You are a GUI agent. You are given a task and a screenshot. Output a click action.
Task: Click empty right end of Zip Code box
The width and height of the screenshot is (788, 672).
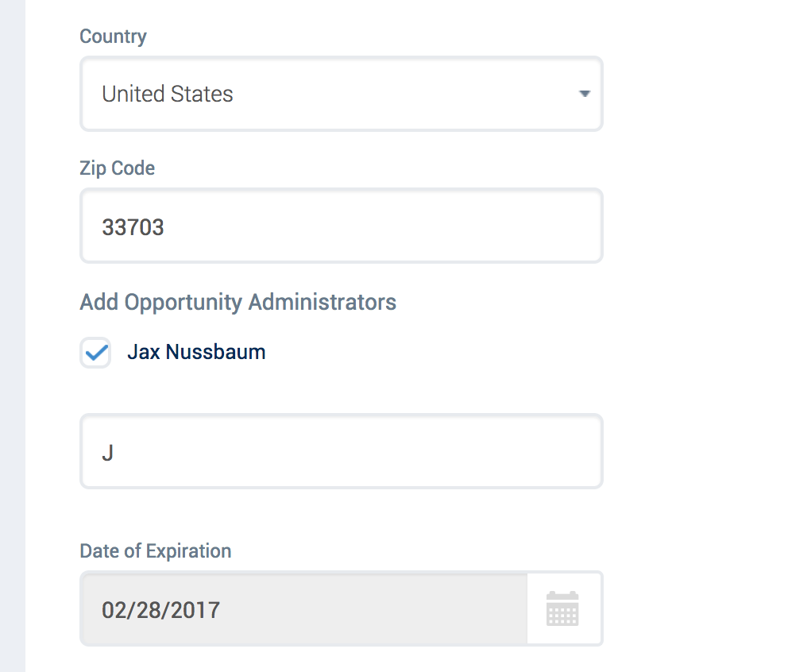[553, 226]
